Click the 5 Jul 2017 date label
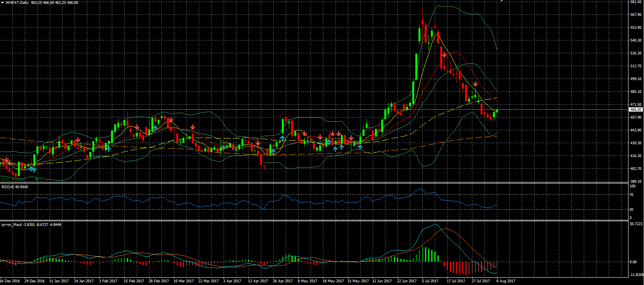The width and height of the screenshot is (644, 285). tap(430, 281)
